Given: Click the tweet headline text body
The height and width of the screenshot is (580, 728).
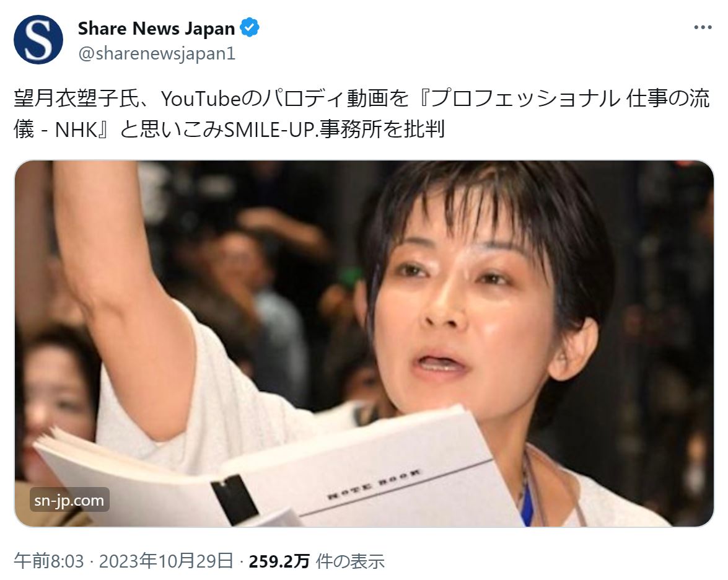Looking at the screenshot, I should tap(362, 114).
